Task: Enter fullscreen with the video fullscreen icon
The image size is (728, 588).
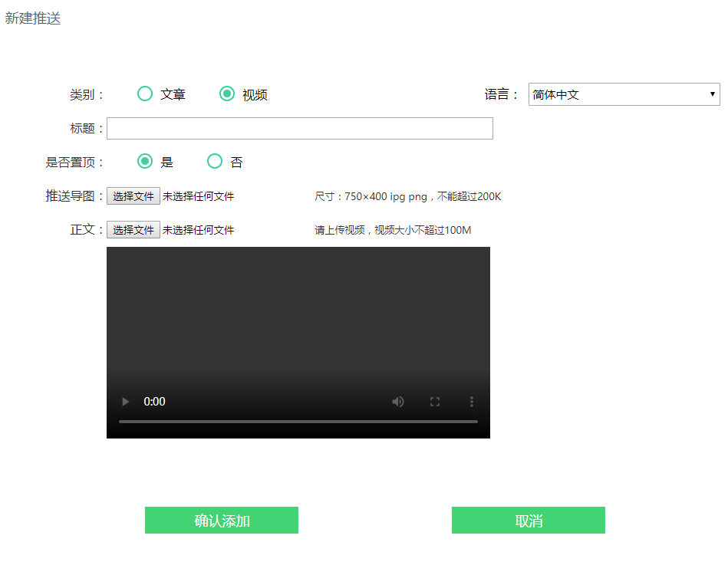Action: coord(434,402)
